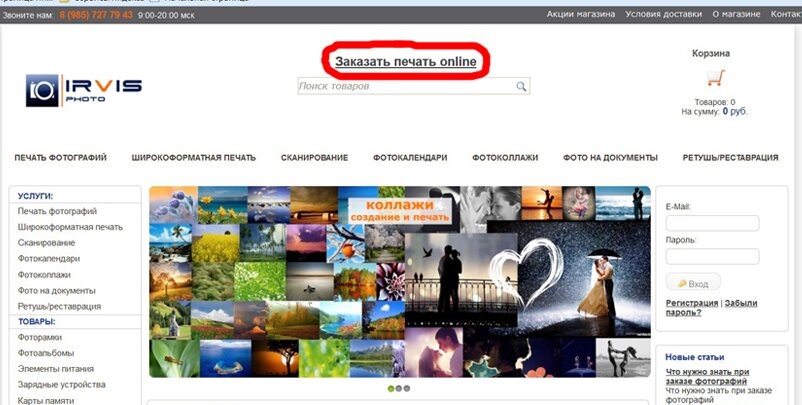The image size is (802, 405).
Task: Open Сканирование in sidebar
Action: point(47,243)
